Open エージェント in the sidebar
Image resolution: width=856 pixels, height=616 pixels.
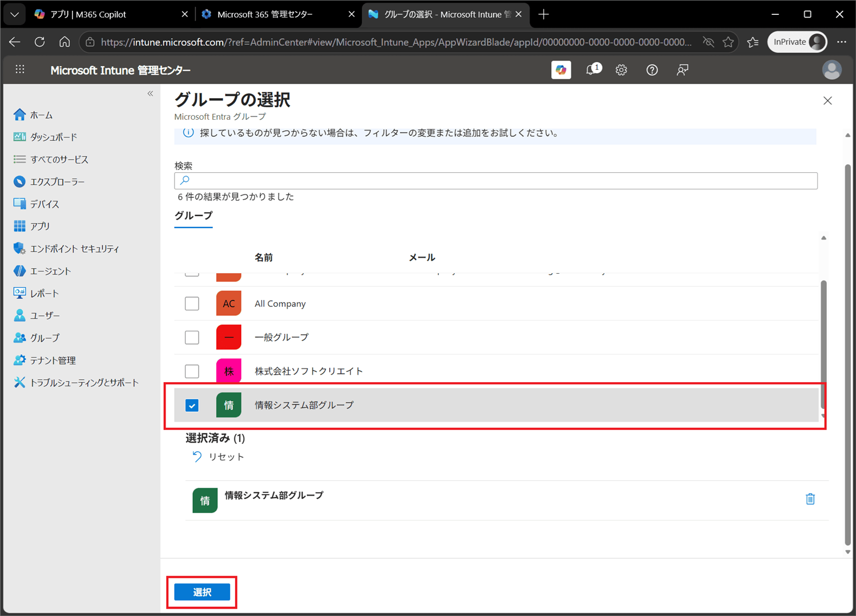(50, 271)
